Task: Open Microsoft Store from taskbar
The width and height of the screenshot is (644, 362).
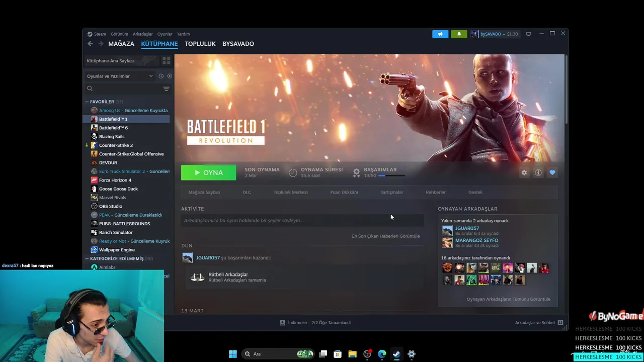Action: [338, 354]
